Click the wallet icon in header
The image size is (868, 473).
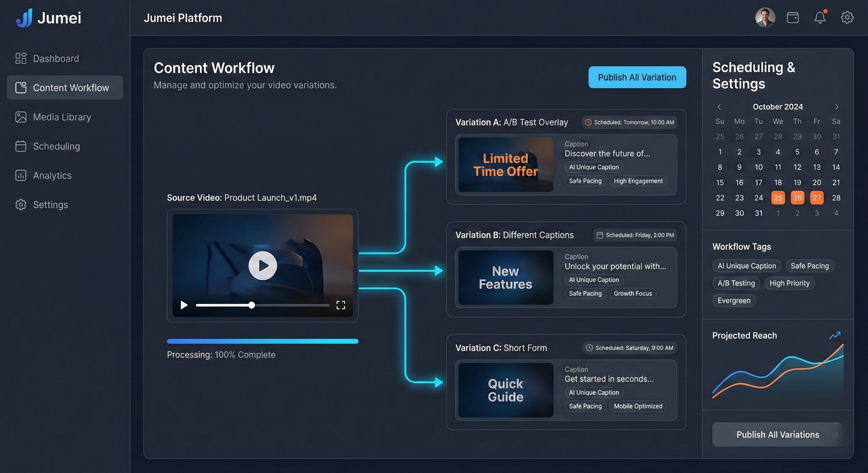click(x=792, y=18)
